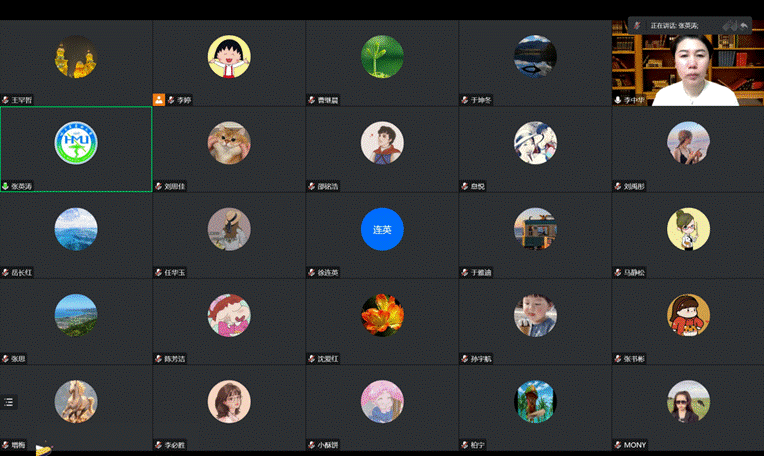Image resolution: width=764 pixels, height=456 pixels.
Task: Click the mic icon beside MONY's name
Action: [617, 444]
